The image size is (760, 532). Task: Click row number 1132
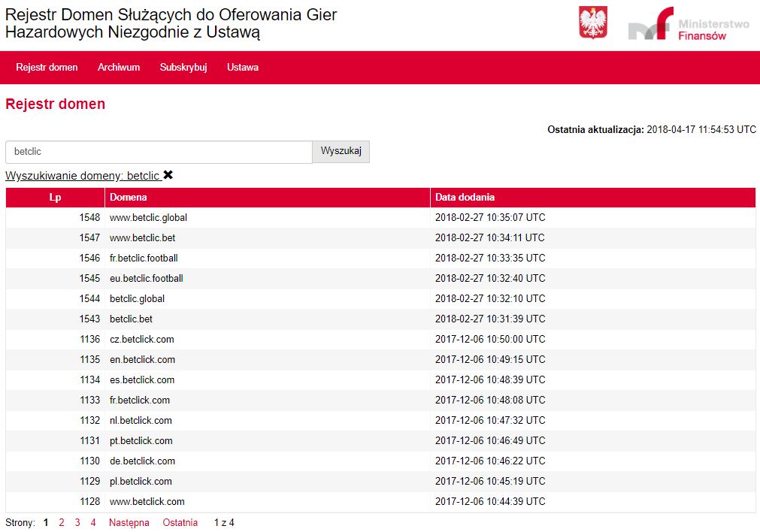90,421
